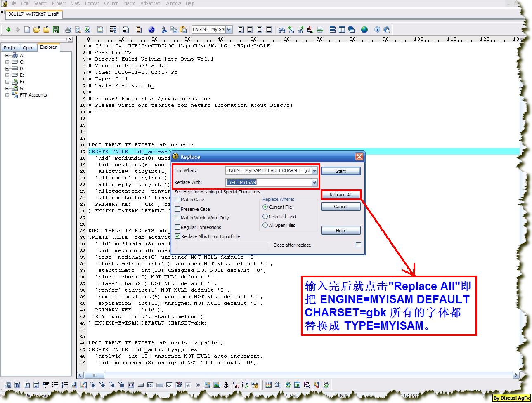Uncheck Replace All is From Top of File
The width and height of the screenshot is (532, 403).
pyautogui.click(x=177, y=236)
